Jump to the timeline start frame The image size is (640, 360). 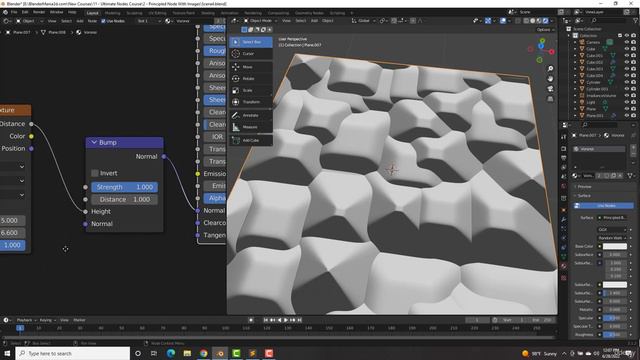[266, 320]
